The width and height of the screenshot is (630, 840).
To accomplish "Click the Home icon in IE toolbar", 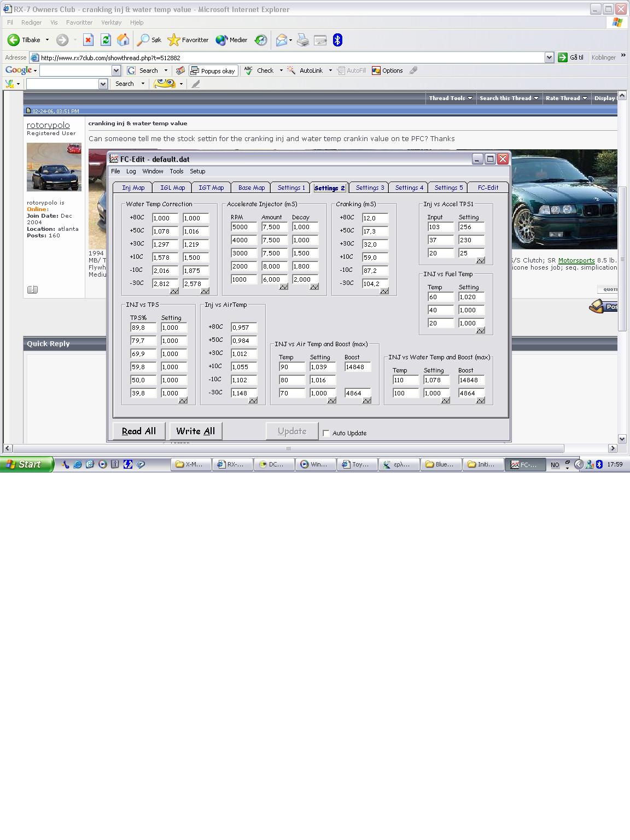I will (x=124, y=40).
